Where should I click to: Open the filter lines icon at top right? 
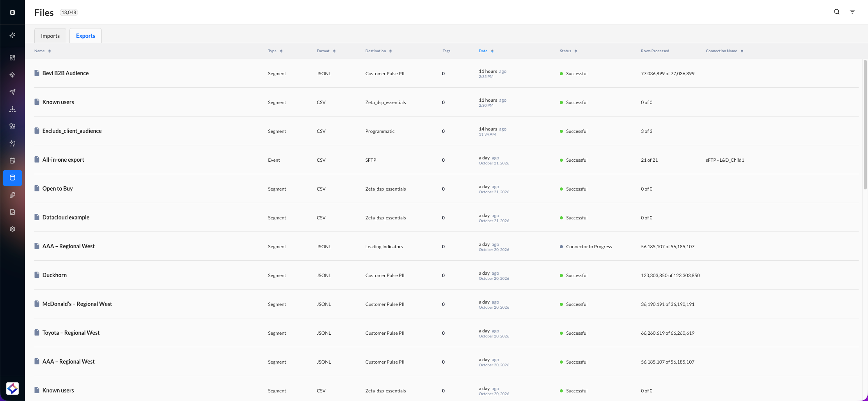(852, 12)
